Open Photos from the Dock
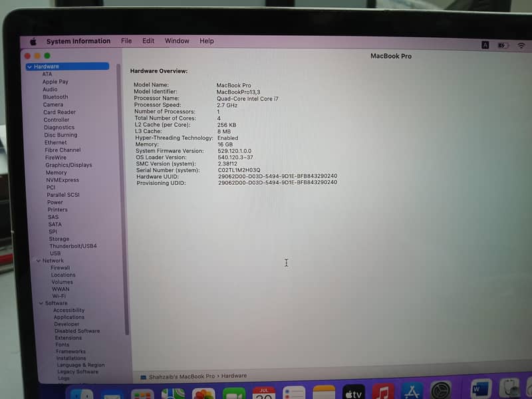 pyautogui.click(x=203, y=394)
